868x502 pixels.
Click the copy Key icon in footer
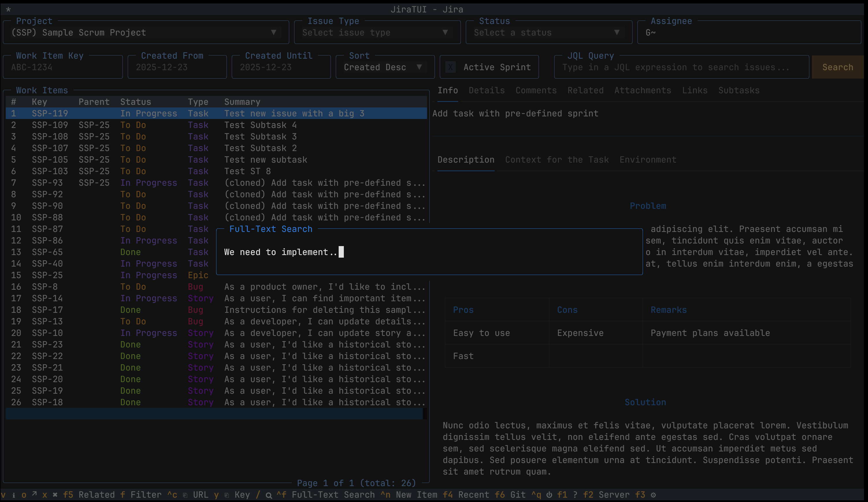[x=227, y=495]
